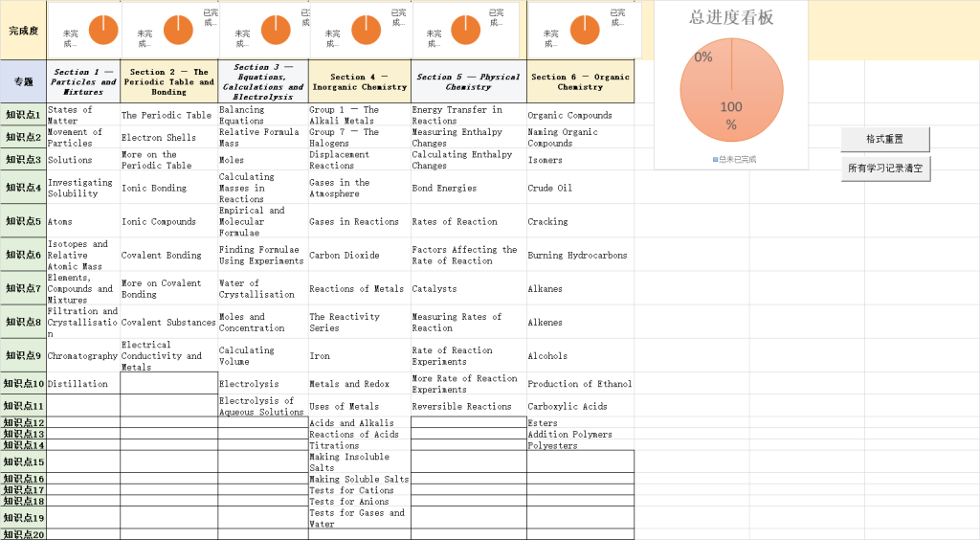The image size is (980, 540).
Task: Click the Reversible Reactions cell
Action: tap(469, 406)
